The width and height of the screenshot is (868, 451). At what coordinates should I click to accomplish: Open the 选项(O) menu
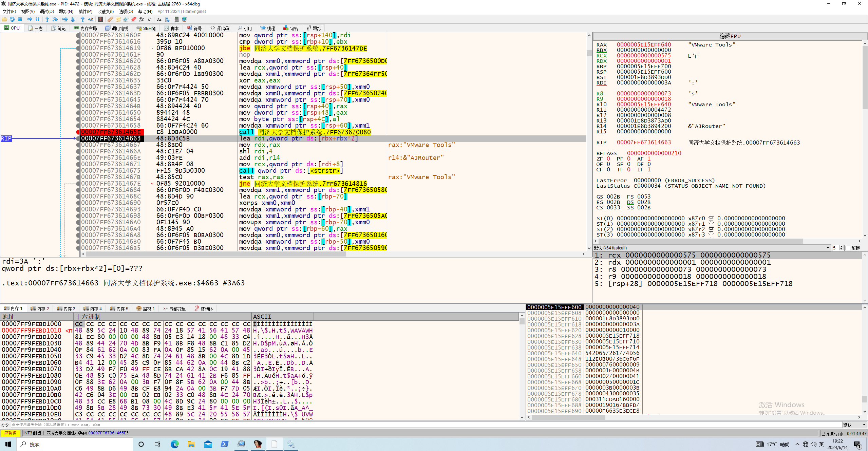point(126,12)
